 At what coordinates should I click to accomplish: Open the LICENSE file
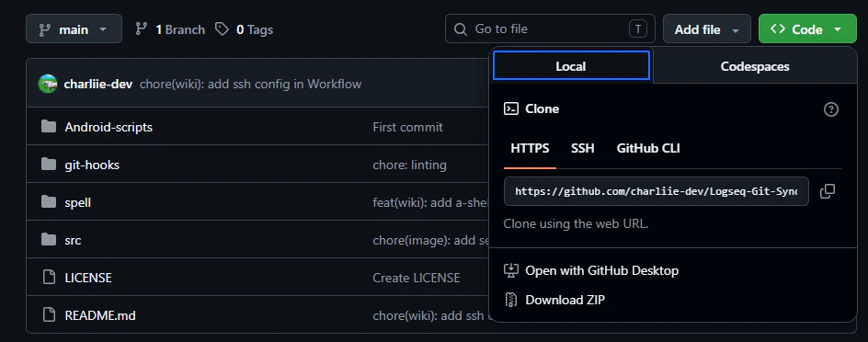[88, 278]
